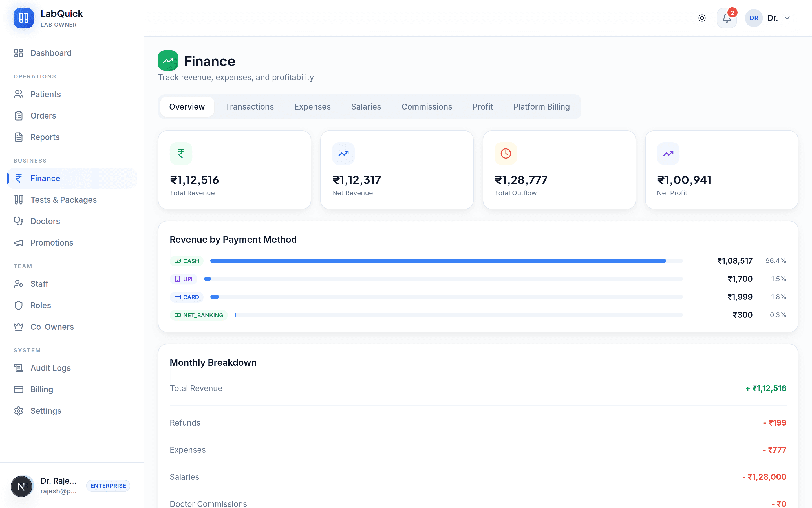The image size is (812, 508).
Task: Click the Salaries amount - ₹1,28,000
Action: [764, 477]
